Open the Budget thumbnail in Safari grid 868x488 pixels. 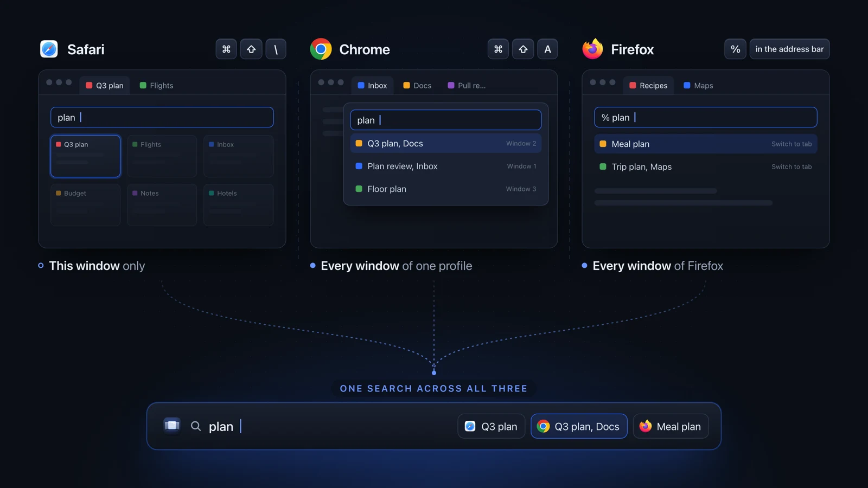(x=85, y=205)
